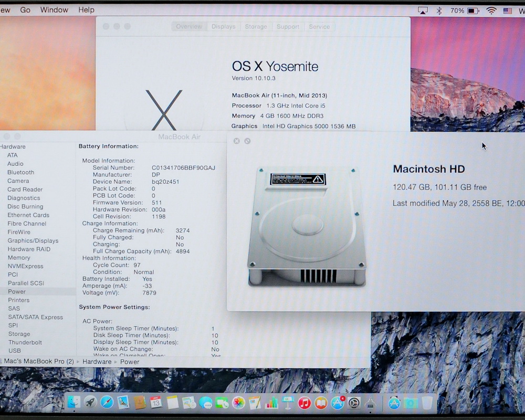Screen dimensions: 525x420
Task: Open Mail stamp icon in Dock
Action: [x=123, y=402]
